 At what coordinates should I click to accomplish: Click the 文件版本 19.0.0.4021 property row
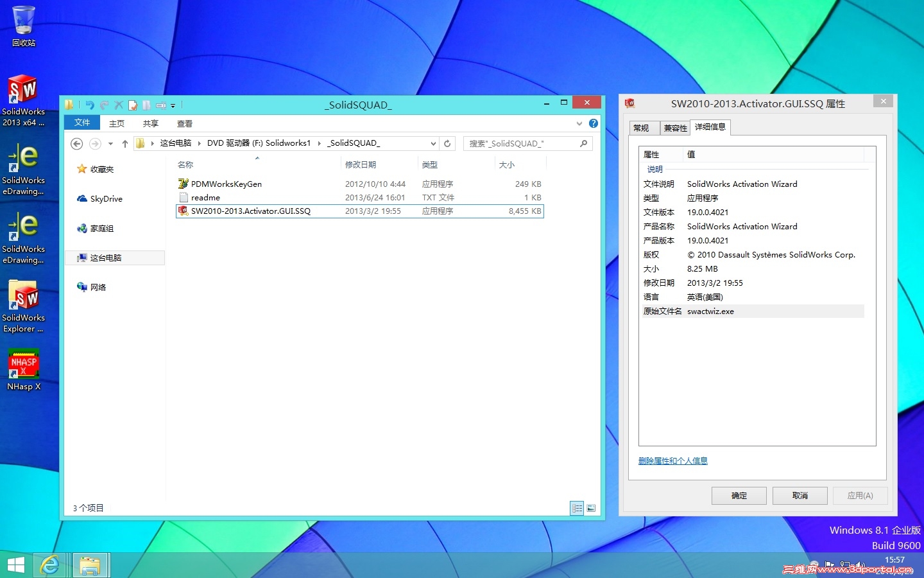(x=752, y=212)
